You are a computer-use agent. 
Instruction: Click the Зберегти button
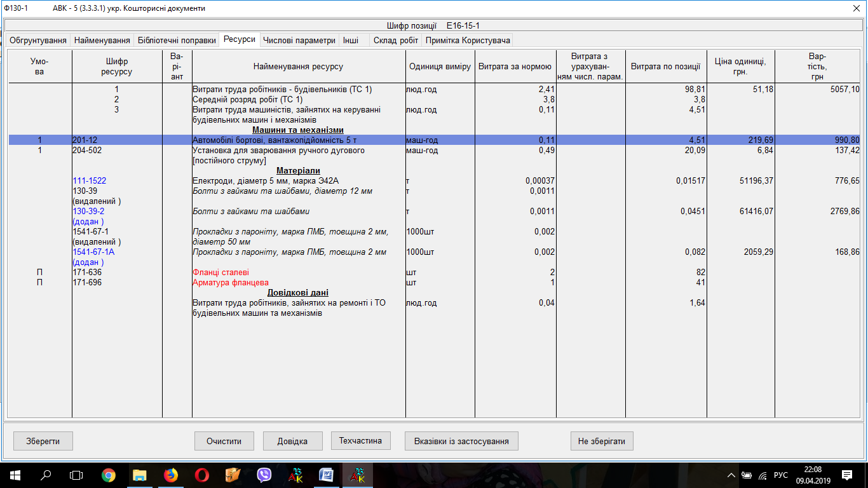(43, 441)
